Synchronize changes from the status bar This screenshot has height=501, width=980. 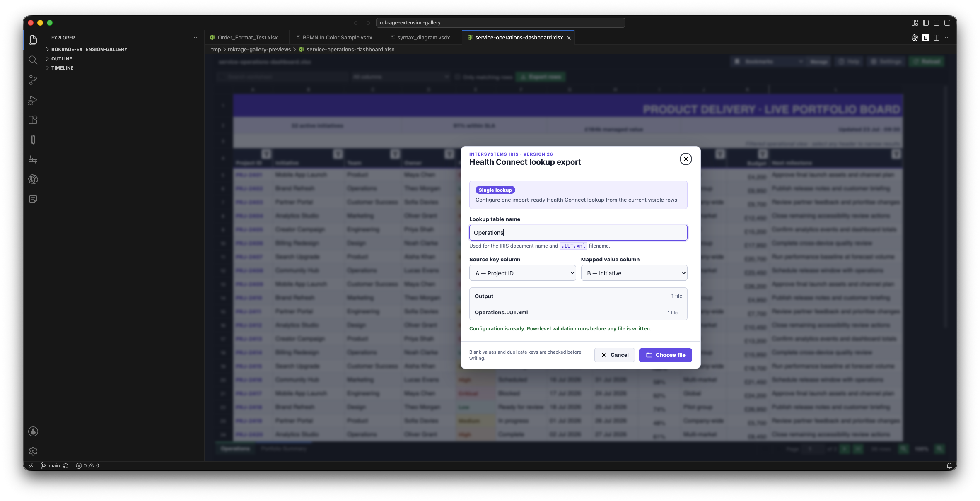[x=65, y=466]
